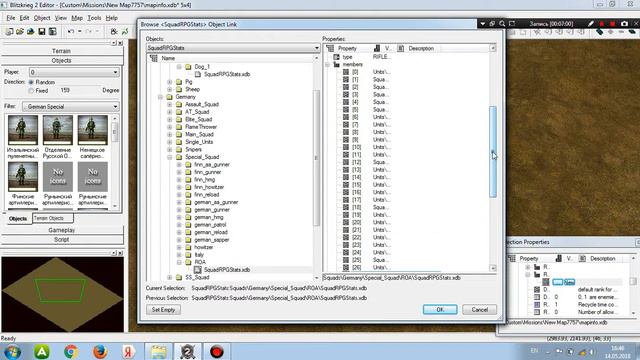
Task: Open the SquadRPGStats objects combo box
Action: click(x=233, y=48)
